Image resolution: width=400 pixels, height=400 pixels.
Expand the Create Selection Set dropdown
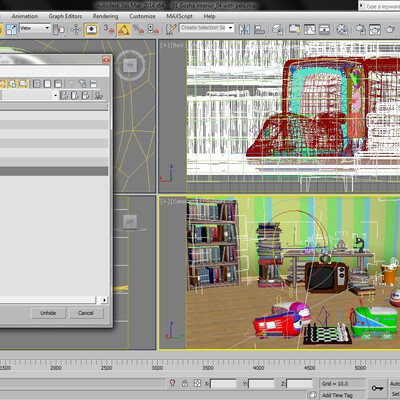tap(207, 28)
